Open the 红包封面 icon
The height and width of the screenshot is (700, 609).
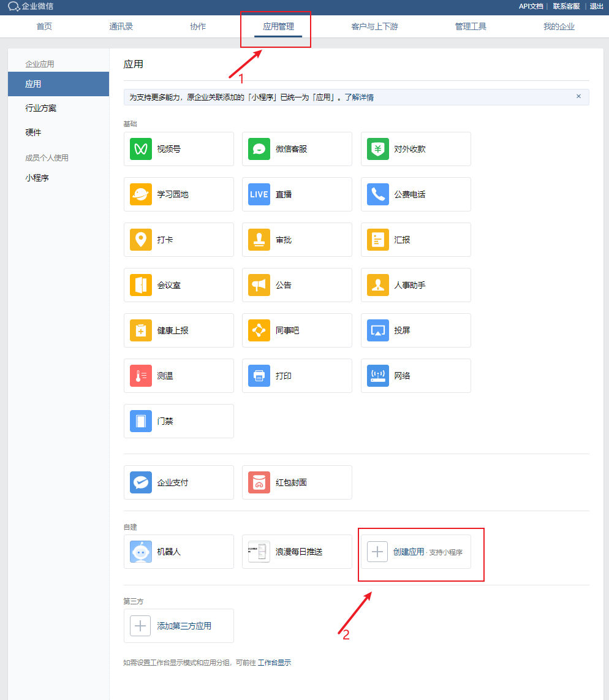pyautogui.click(x=259, y=482)
